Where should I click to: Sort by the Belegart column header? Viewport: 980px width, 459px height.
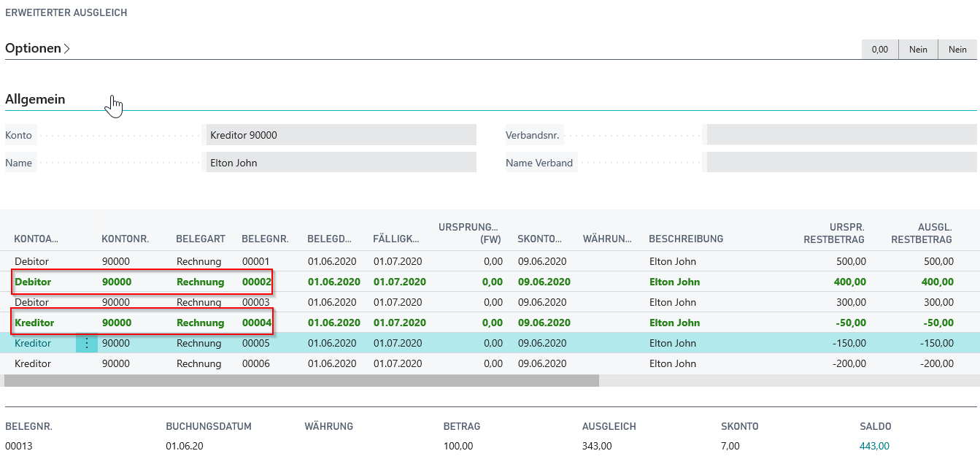point(201,239)
